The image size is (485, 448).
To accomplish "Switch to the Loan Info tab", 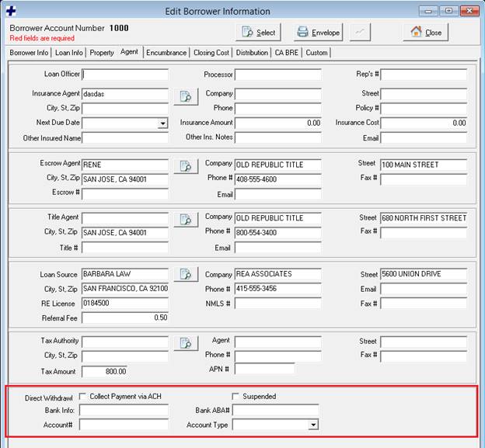I will pyautogui.click(x=69, y=53).
